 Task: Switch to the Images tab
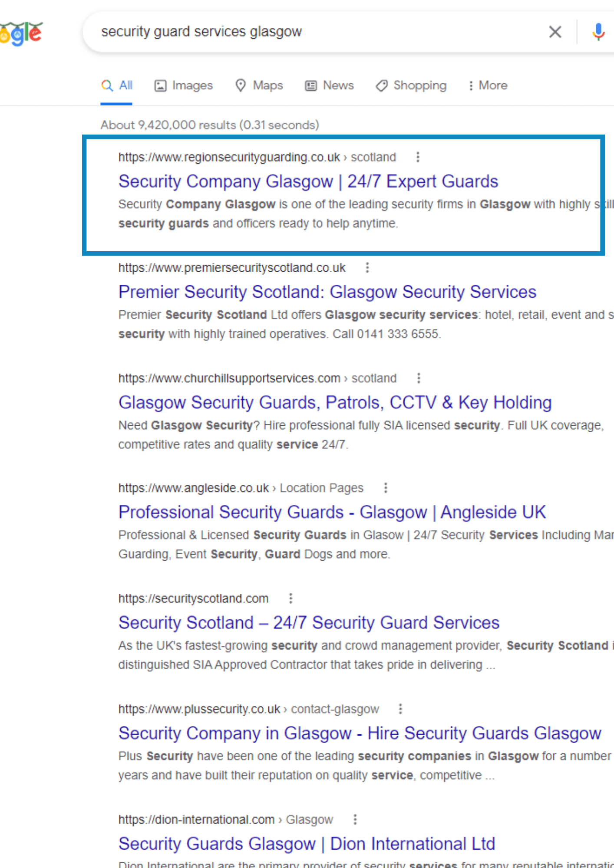coord(184,85)
